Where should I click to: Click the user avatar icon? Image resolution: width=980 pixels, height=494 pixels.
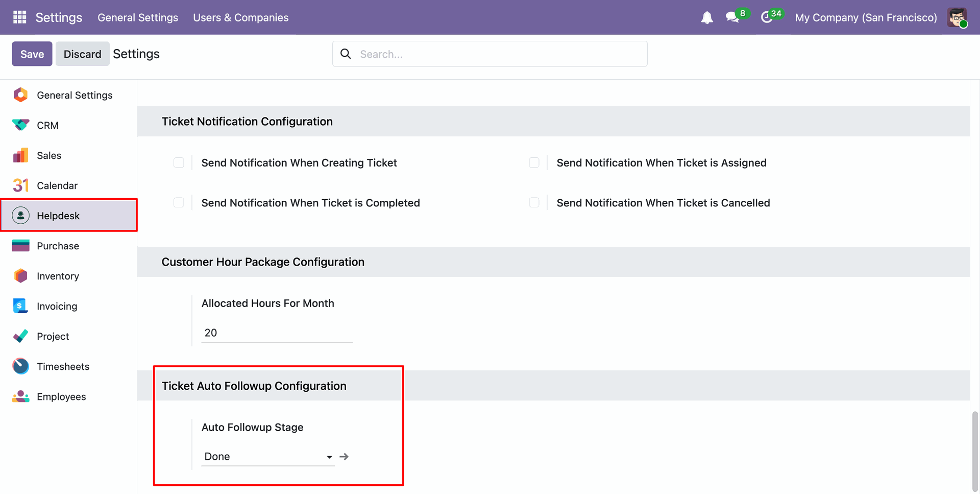[957, 17]
